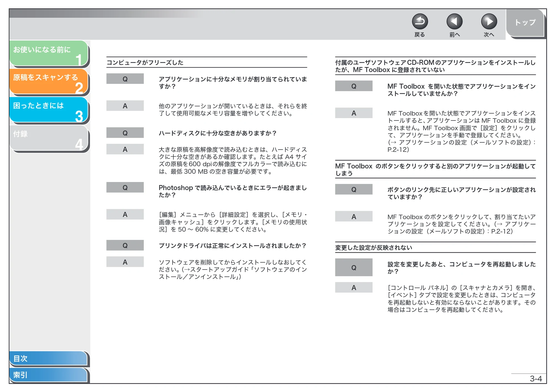Click heading コンピュータがフリーズした

(x=145, y=62)
